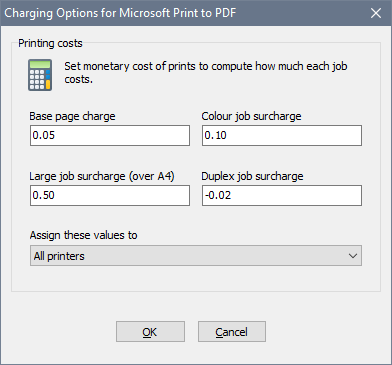392x365 pixels.
Task: Click the Colour job surcharge label
Action: (x=251, y=116)
